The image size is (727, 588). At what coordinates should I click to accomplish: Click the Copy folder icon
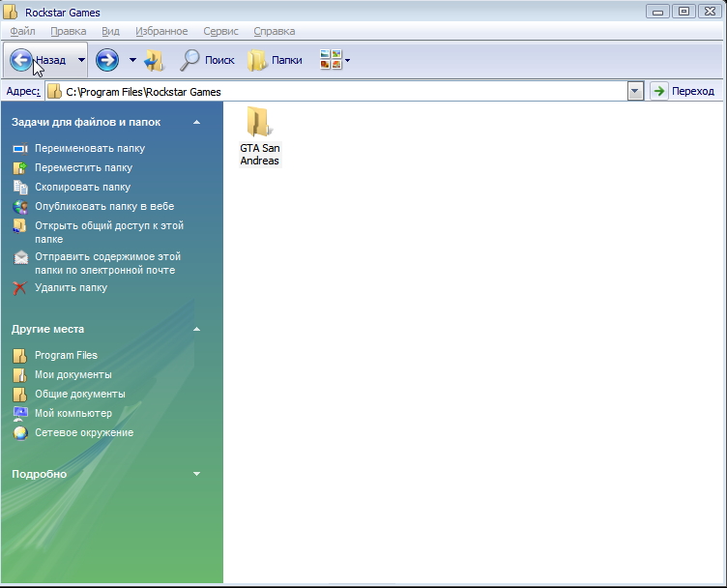(20, 188)
